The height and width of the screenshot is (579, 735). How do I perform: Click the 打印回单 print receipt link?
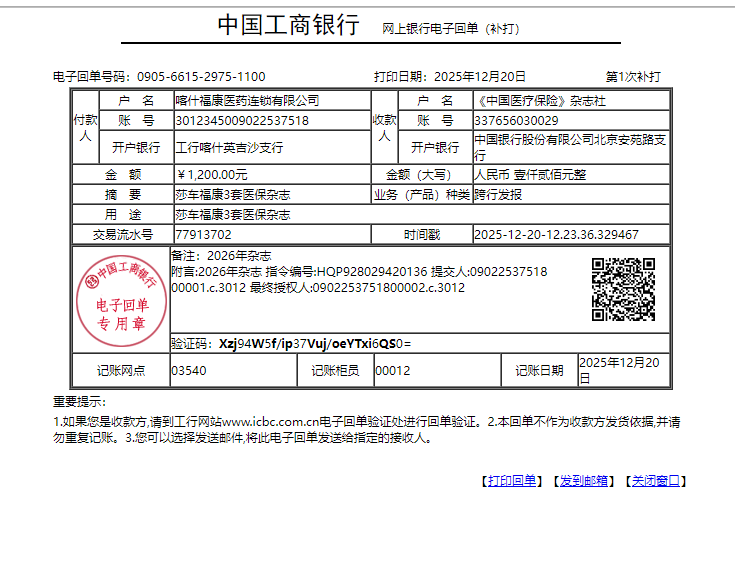511,481
